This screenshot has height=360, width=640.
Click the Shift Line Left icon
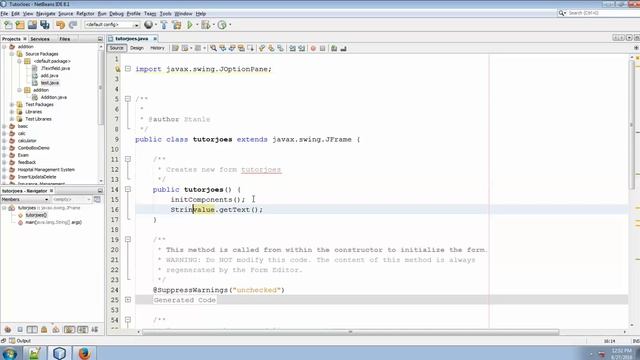pos(293,48)
